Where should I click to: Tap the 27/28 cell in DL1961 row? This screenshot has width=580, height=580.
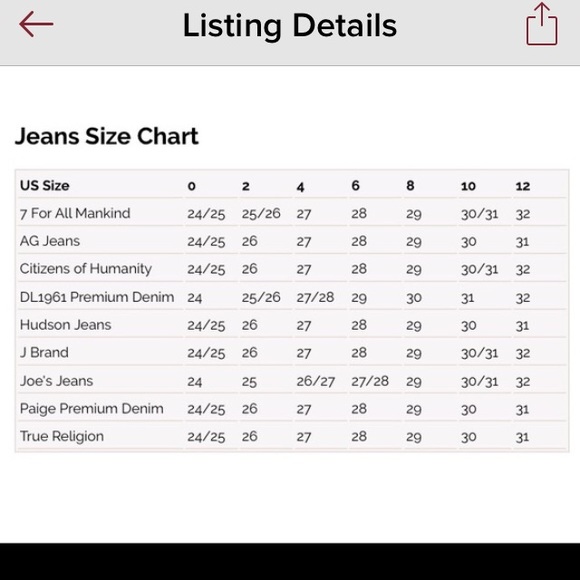pos(315,297)
